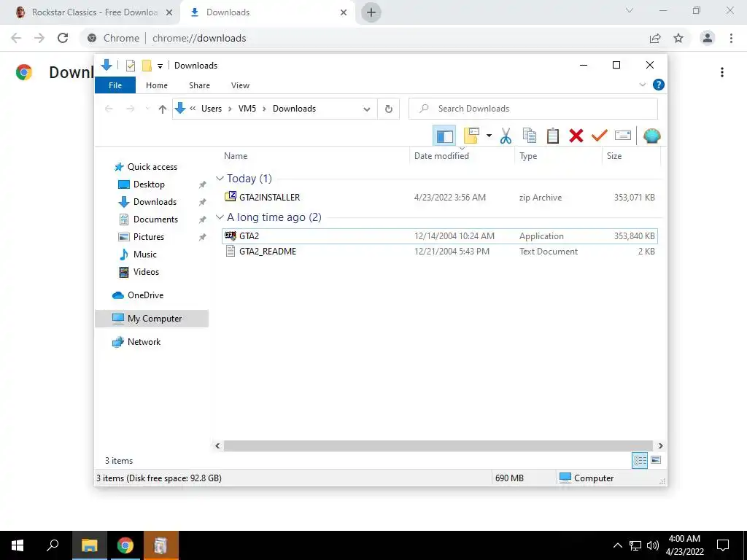Open the File tab in Explorer
Image resolution: width=747 pixels, height=560 pixels.
tap(115, 85)
